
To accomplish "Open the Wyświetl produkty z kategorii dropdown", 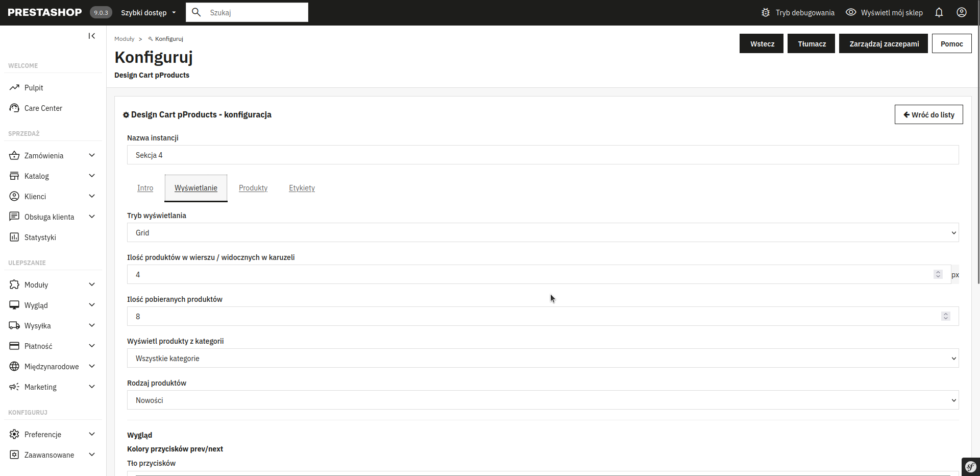I will [x=543, y=358].
